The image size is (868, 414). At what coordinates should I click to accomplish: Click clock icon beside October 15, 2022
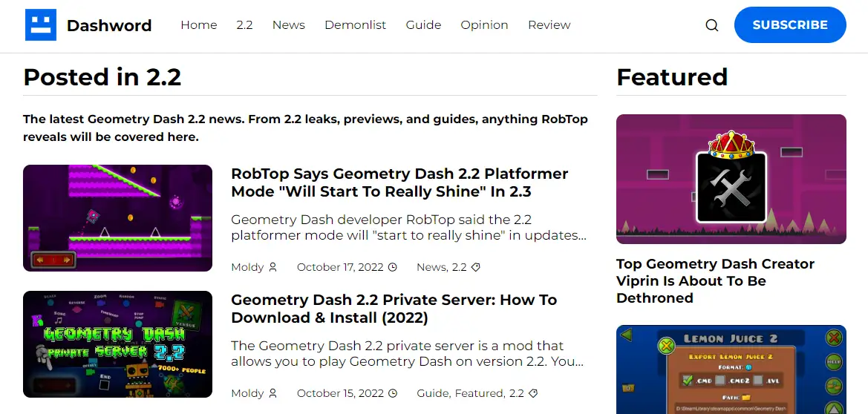[x=393, y=393]
